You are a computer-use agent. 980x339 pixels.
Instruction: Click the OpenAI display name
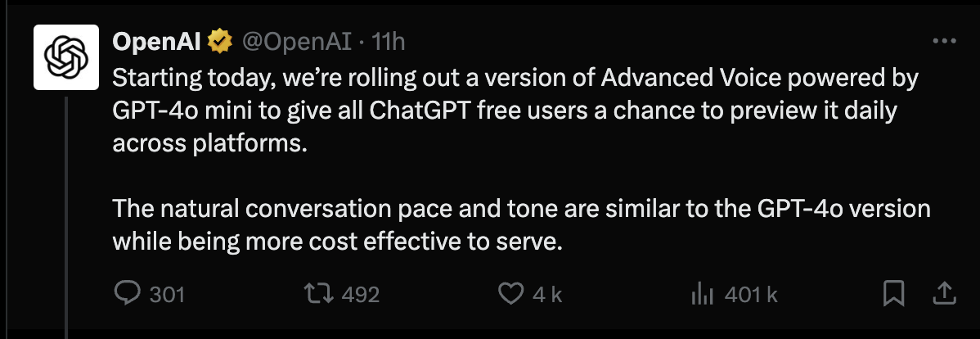pos(157,42)
